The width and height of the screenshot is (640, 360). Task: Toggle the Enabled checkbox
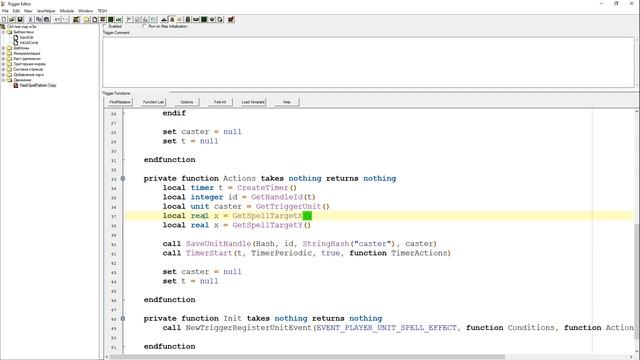click(105, 26)
